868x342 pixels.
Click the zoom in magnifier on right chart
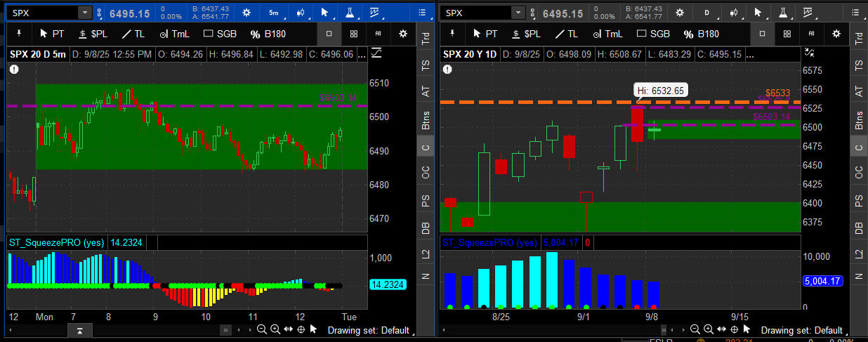pyautogui.click(x=709, y=330)
